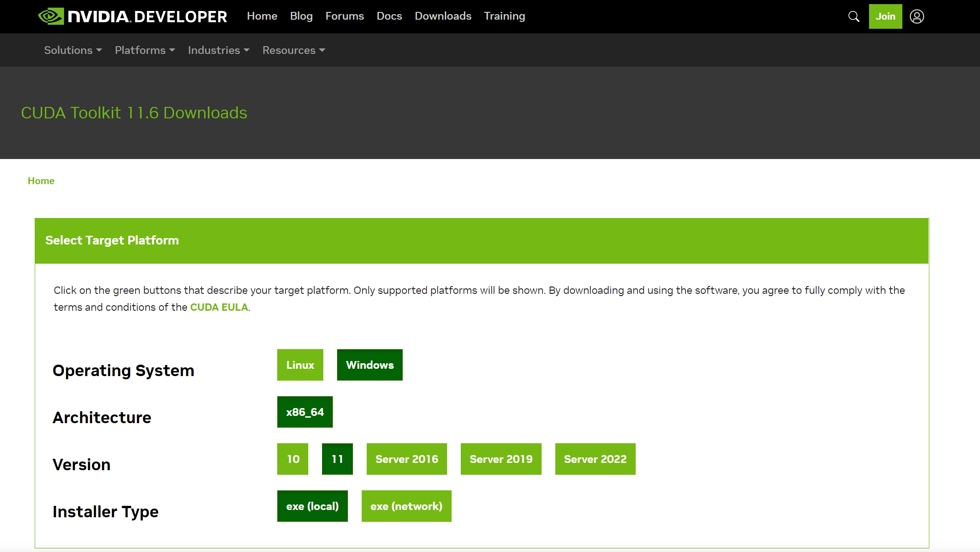Open the user account profile icon
This screenshot has height=552, width=980.
tap(917, 16)
